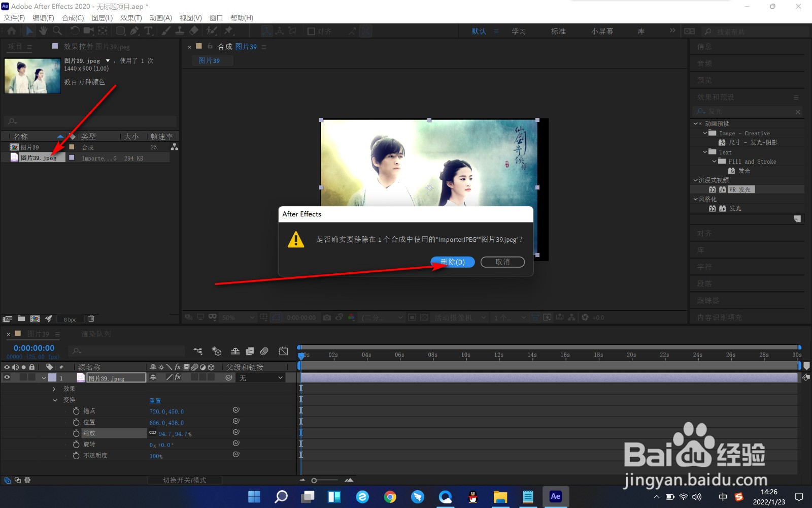Open 合成(C) menu
Screen dimensions: 812x508
click(x=73, y=18)
